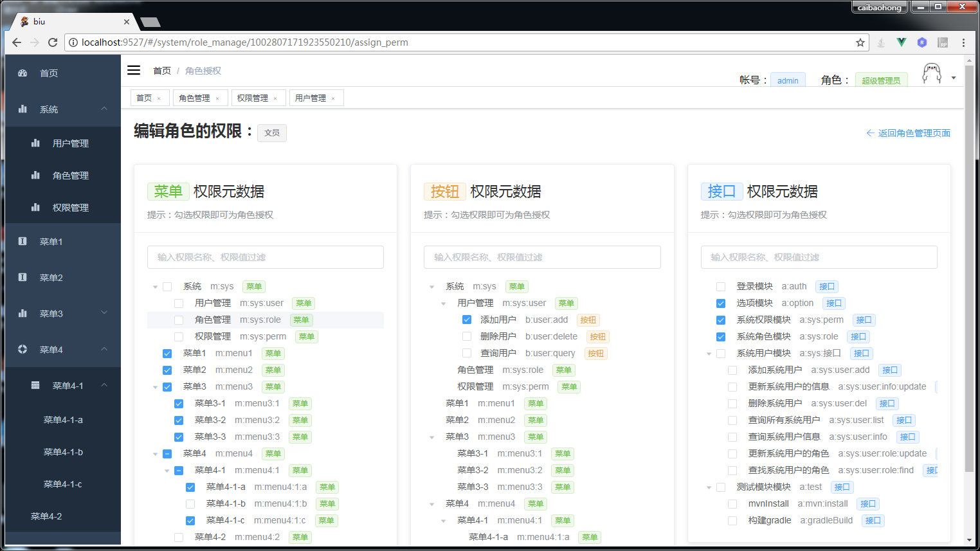The height and width of the screenshot is (551, 980).
Task: Uncheck 选项模块 a:option interface permission
Action: click(721, 303)
